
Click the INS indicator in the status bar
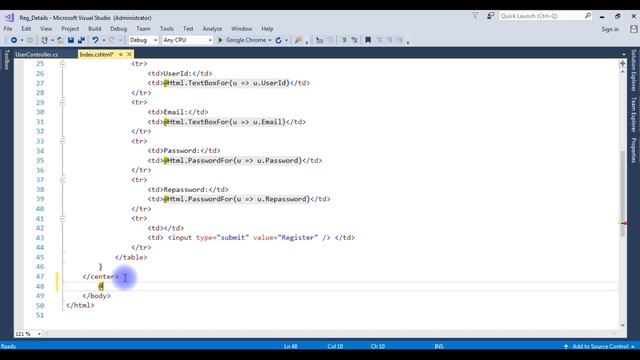[439, 347]
